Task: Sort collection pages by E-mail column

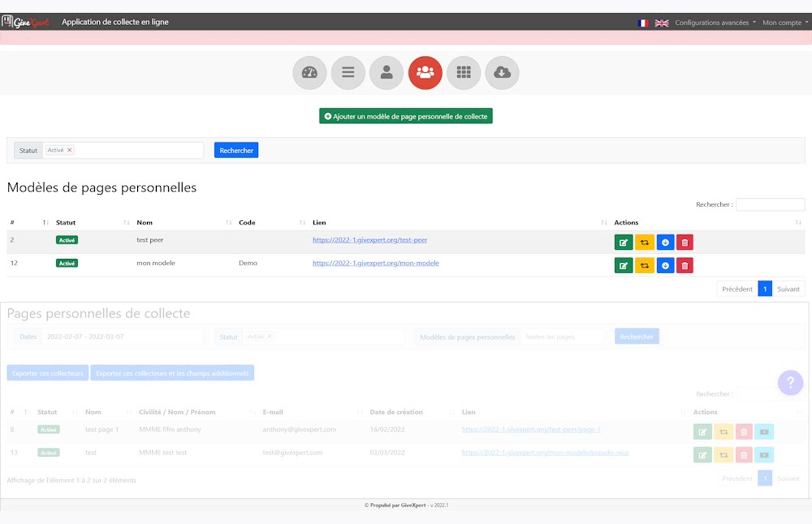Action: pos(312,412)
